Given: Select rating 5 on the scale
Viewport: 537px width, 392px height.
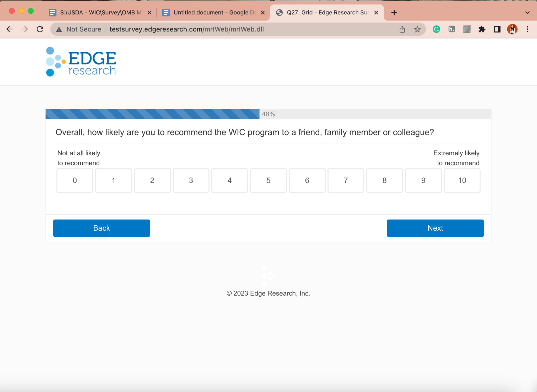Looking at the screenshot, I should point(268,180).
